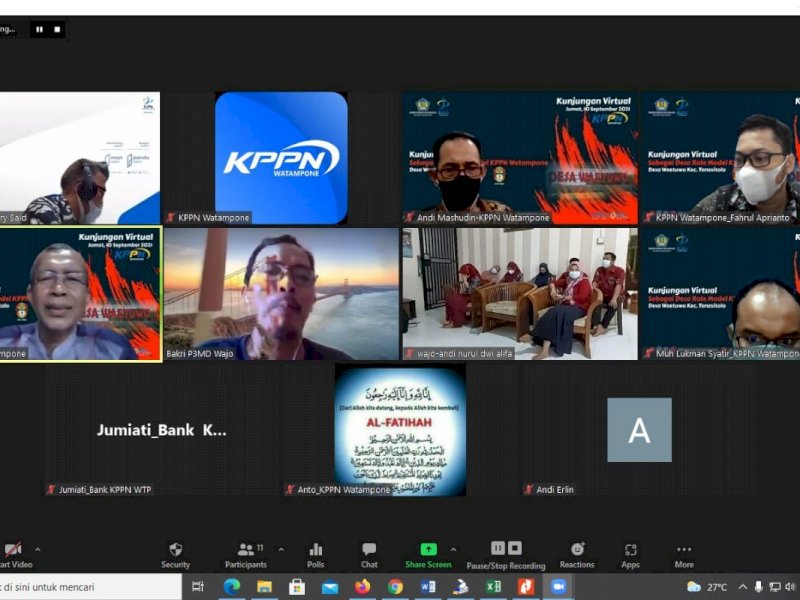Open Mail app from taskbar
This screenshot has width=800, height=600.
[x=330, y=587]
